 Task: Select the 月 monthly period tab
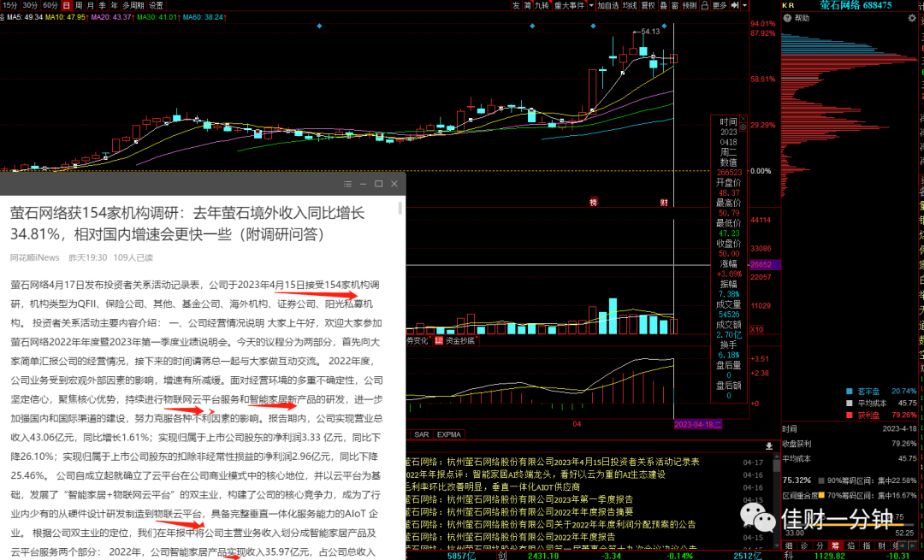[x=91, y=5]
